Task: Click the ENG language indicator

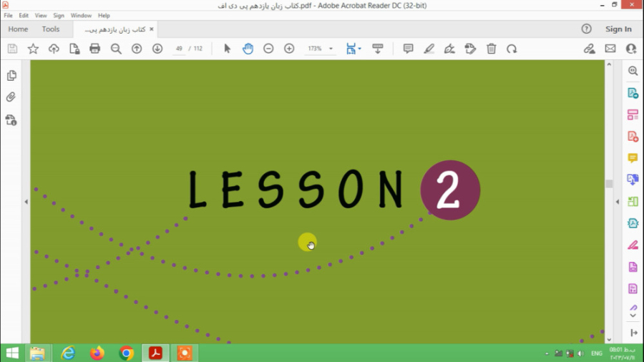Action: point(596,353)
